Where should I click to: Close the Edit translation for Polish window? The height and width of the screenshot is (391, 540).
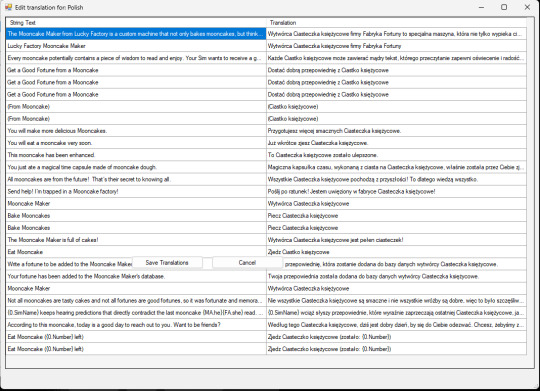pyautogui.click(x=527, y=7)
